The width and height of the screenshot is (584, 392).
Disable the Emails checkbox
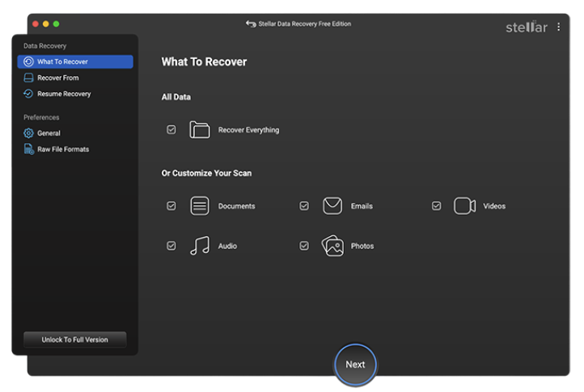(304, 206)
